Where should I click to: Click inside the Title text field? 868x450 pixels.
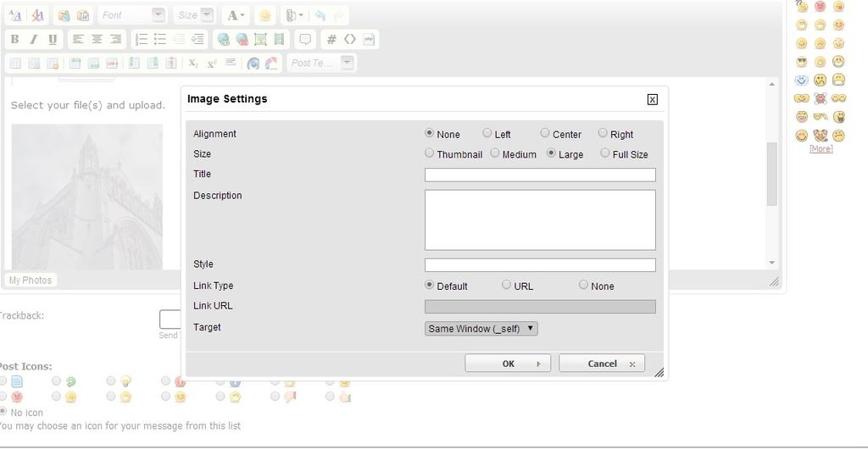point(540,175)
